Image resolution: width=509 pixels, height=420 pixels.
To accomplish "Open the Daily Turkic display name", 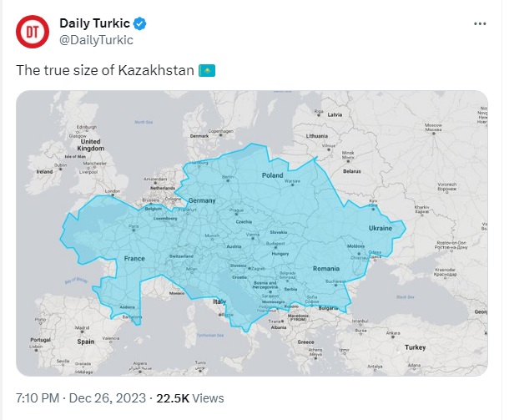I will (x=94, y=23).
